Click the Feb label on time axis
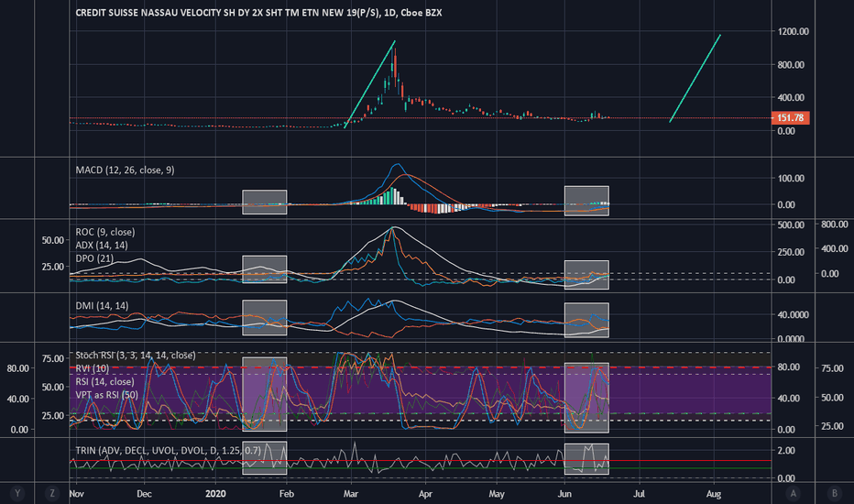Image resolution: width=854 pixels, height=504 pixels. point(287,494)
